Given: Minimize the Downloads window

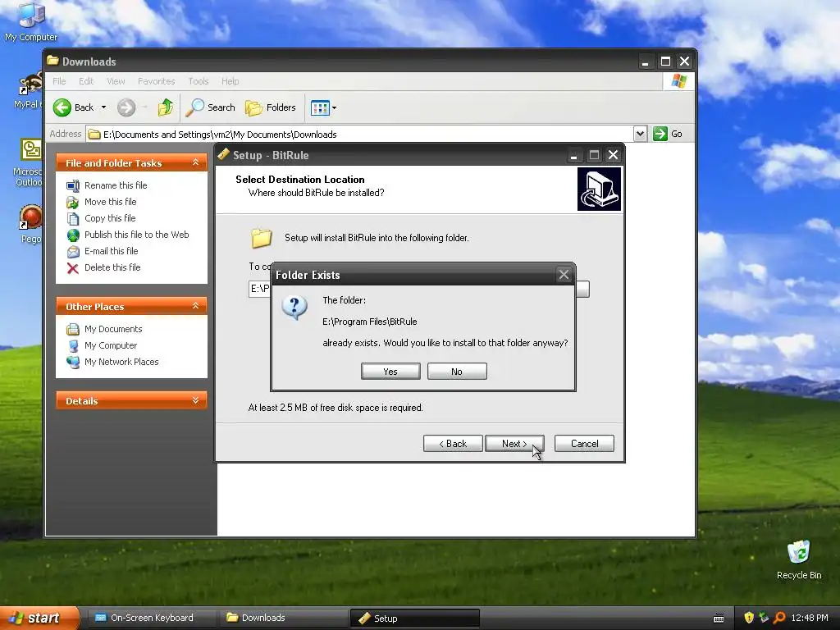Looking at the screenshot, I should tap(645, 62).
